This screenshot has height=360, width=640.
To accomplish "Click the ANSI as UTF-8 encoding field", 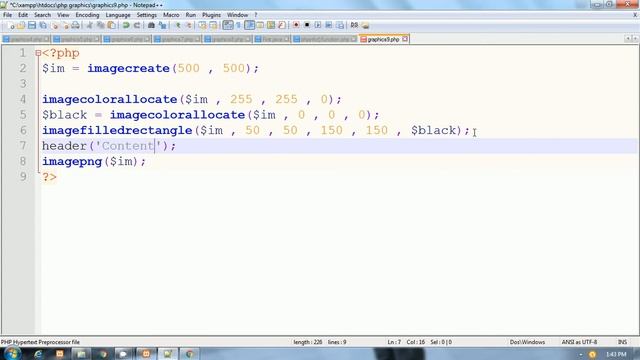I will (x=579, y=342).
